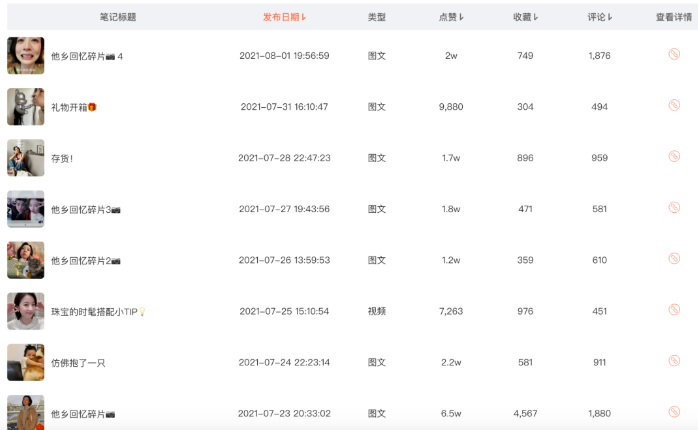Open details icon for 仿佛抱了一只 note

click(674, 361)
